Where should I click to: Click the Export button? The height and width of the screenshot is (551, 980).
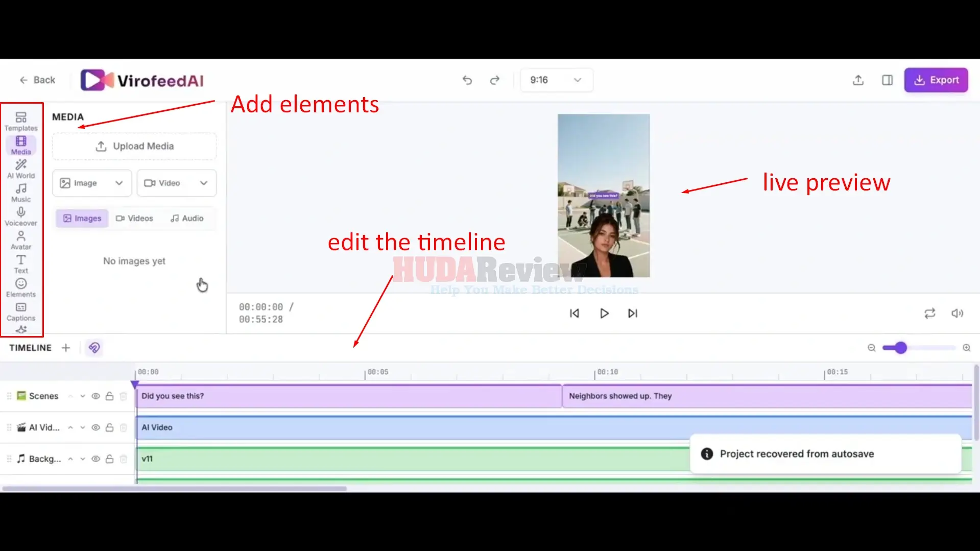(936, 80)
